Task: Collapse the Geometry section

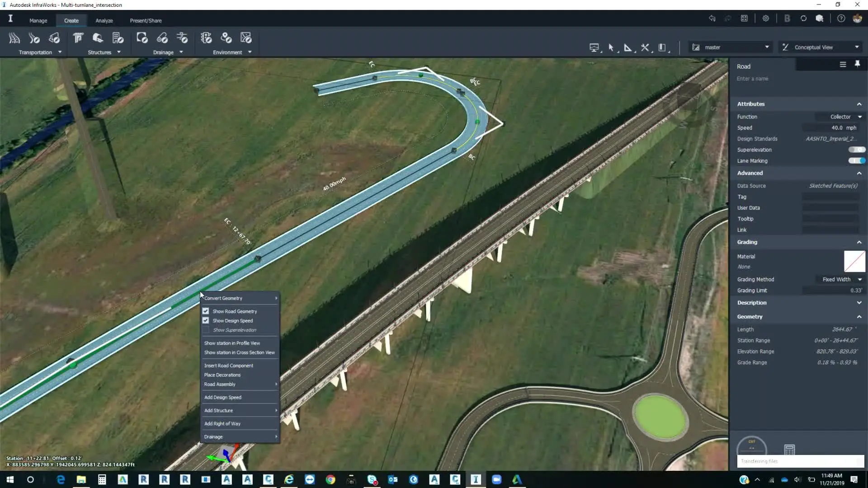Action: (x=859, y=317)
